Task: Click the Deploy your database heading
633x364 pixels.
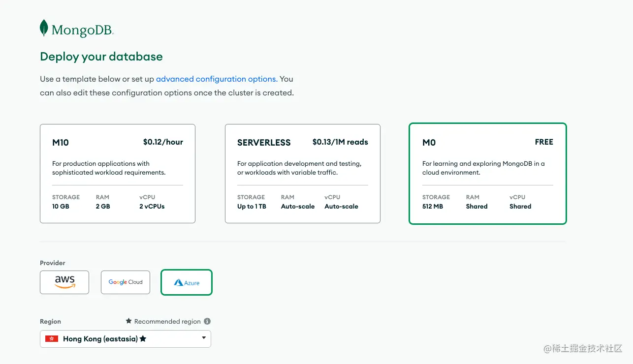Action: click(101, 57)
